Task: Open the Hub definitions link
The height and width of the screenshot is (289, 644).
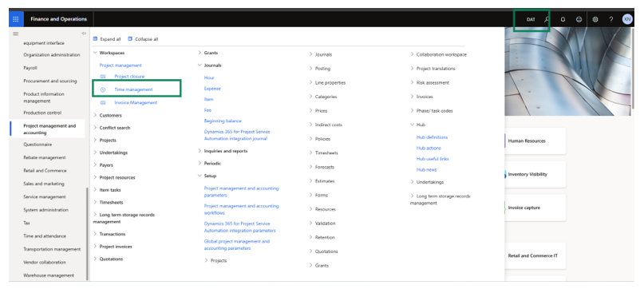Action: coord(432,137)
